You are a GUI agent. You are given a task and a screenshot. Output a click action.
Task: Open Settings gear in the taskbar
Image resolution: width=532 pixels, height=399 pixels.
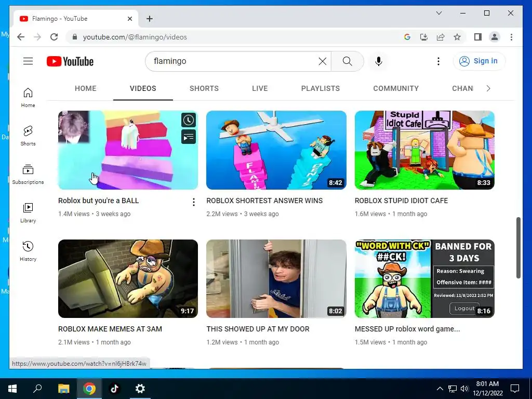[x=140, y=389]
